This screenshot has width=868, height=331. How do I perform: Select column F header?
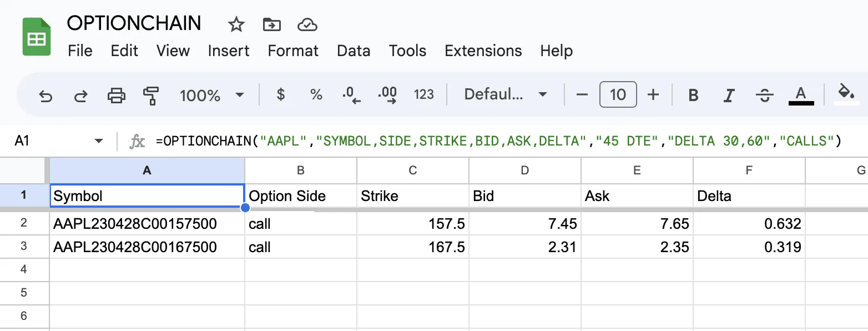click(x=749, y=170)
